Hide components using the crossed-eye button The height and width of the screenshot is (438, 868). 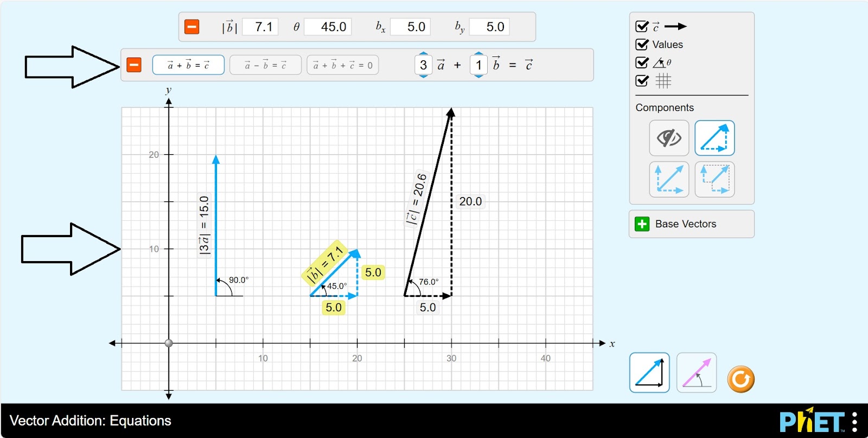click(x=669, y=138)
